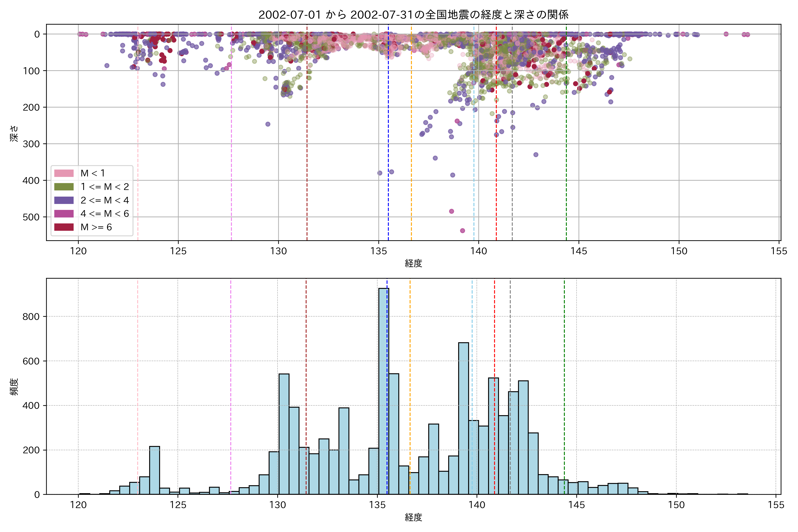The width and height of the screenshot is (798, 532).
Task: Click the histogram bar peaking near 680
Action: [x=464, y=417]
